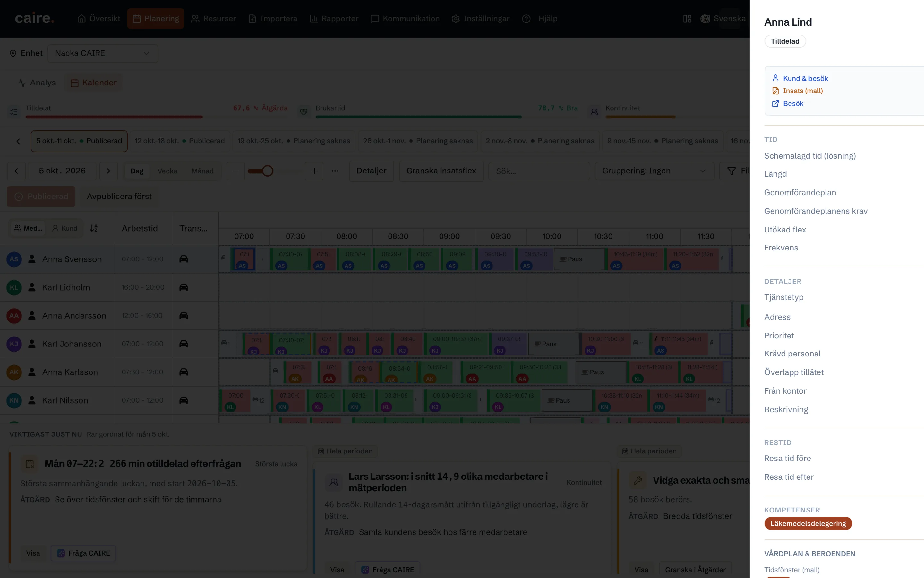Image resolution: width=924 pixels, height=578 pixels.
Task: Click the Paus block in Karl Johansson row
Action: pos(553,344)
